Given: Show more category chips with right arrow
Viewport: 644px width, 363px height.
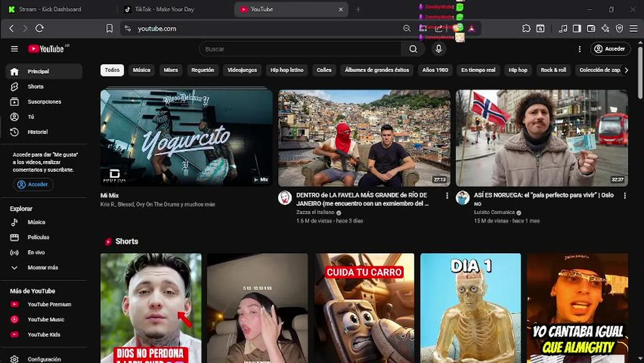Looking at the screenshot, I should pos(626,70).
